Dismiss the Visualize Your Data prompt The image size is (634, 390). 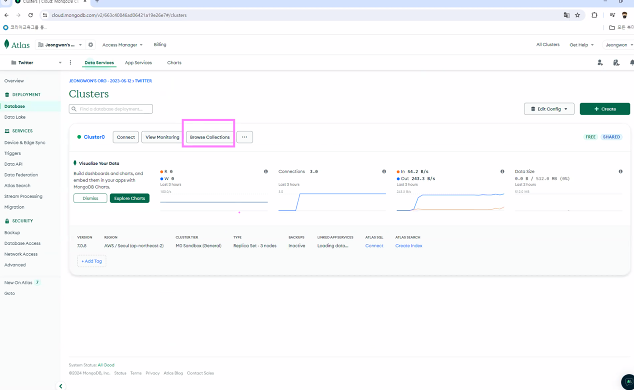click(91, 198)
